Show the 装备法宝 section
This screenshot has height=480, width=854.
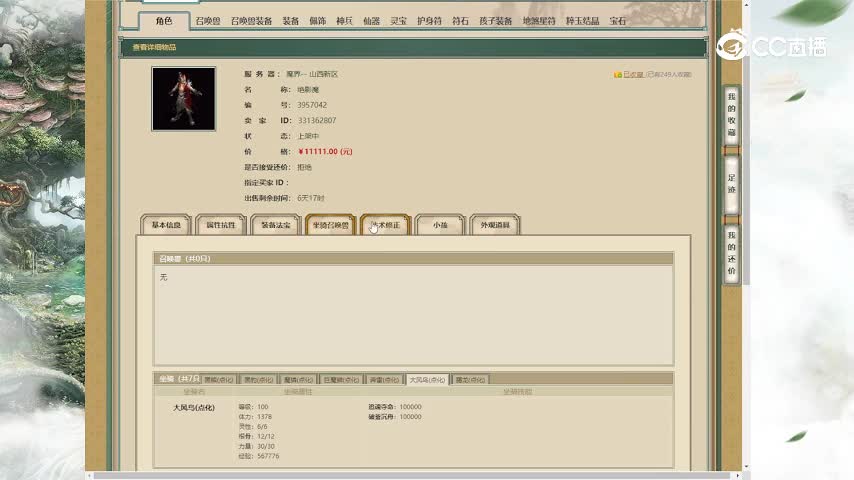click(276, 224)
